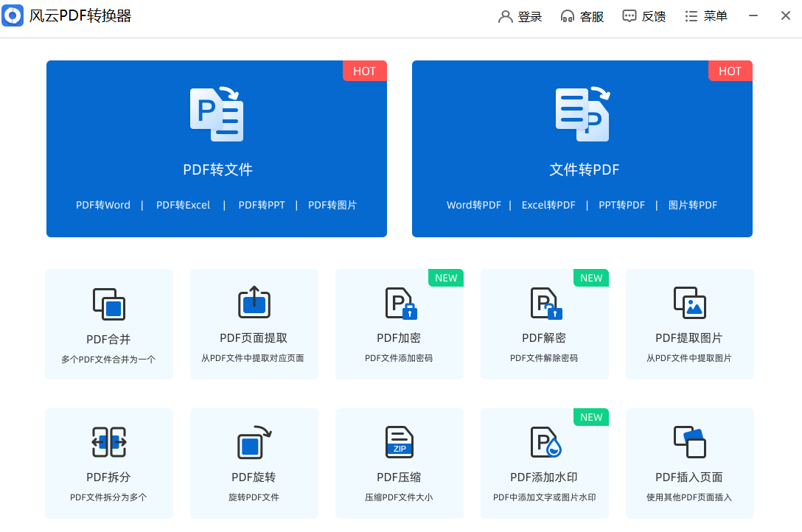The image size is (802, 532).
Task: Select the Word转PDF conversion link
Action: [x=474, y=205]
